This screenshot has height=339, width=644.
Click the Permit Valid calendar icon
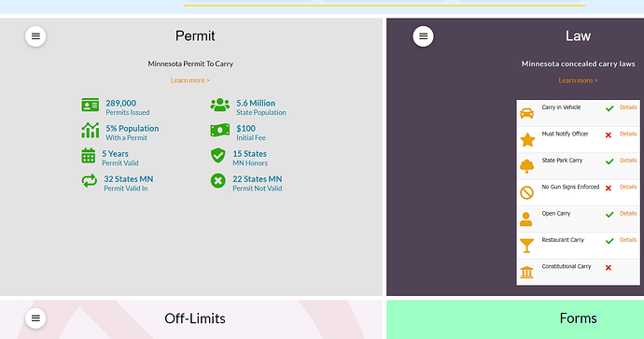click(x=89, y=156)
